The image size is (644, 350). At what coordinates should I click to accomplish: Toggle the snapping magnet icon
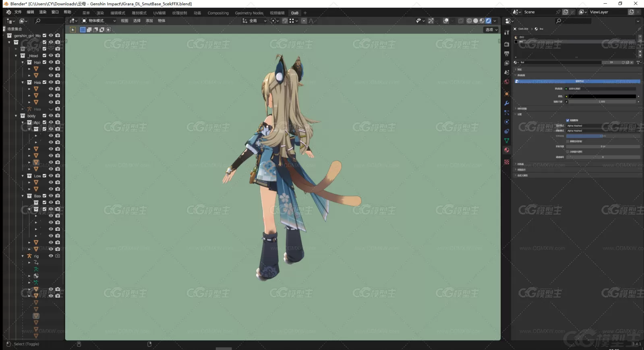pos(285,21)
